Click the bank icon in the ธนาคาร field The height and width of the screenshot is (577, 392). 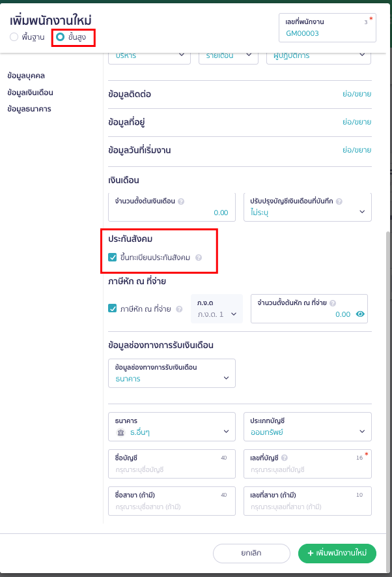coord(119,430)
